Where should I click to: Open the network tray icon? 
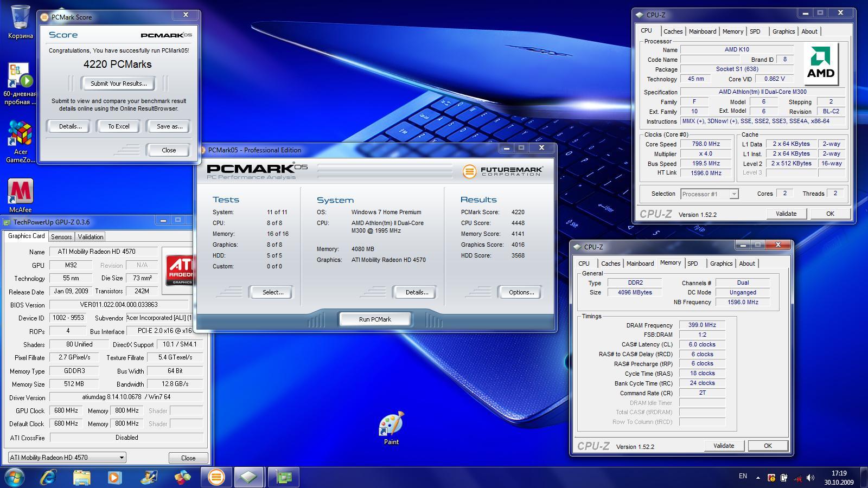[x=797, y=478]
